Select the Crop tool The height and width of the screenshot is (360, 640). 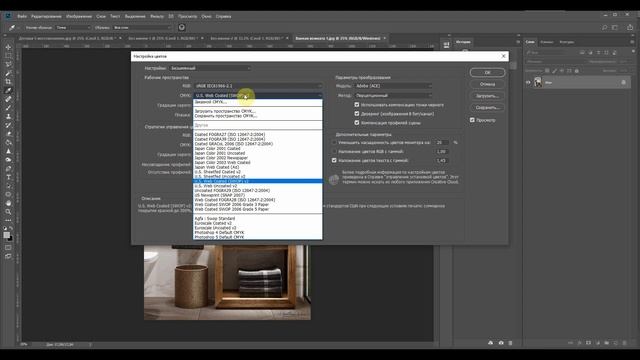(8, 82)
